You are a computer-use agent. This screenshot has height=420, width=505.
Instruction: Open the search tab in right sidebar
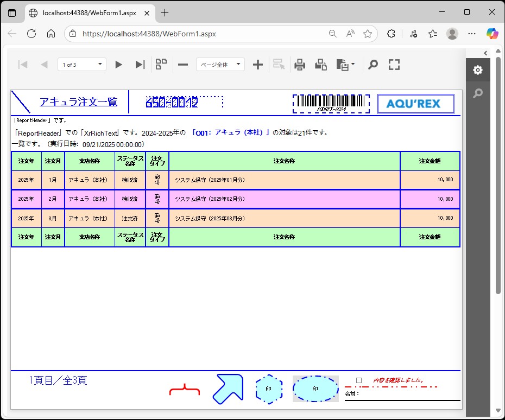point(477,93)
